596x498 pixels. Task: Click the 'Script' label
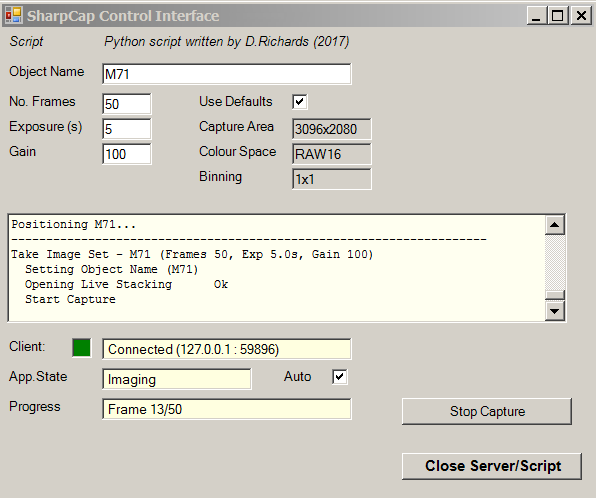26,41
